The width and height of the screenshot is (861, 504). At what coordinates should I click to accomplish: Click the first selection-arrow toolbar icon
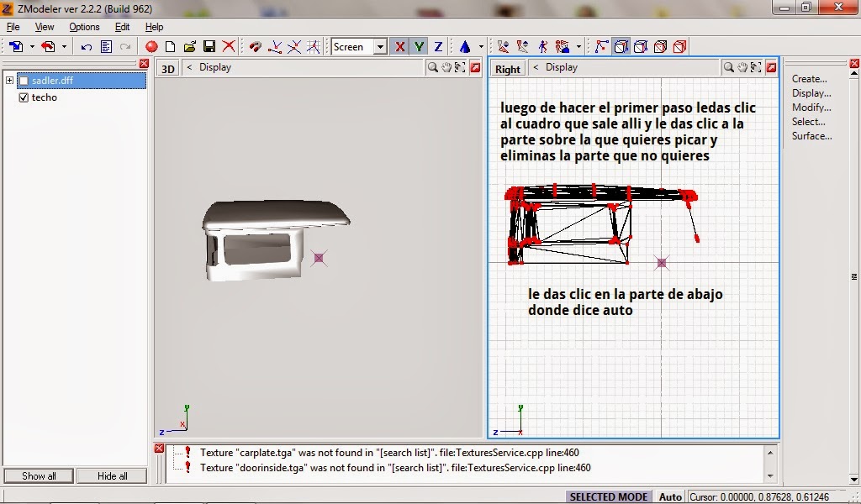click(x=503, y=46)
